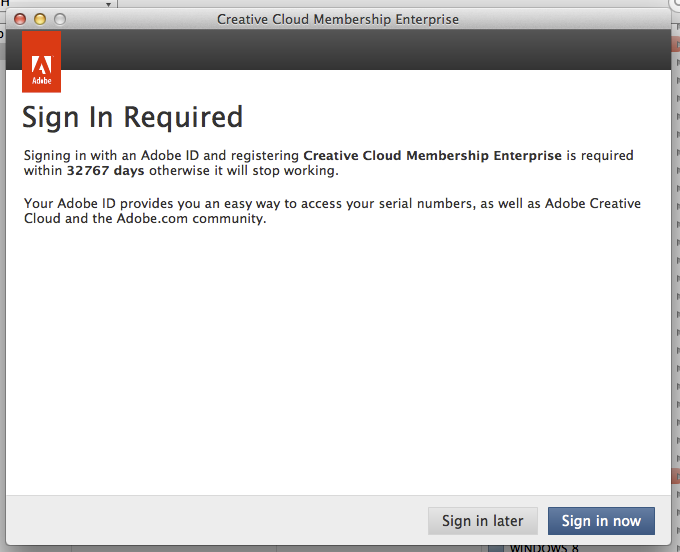The width and height of the screenshot is (680, 552).
Task: Click the folder icon beside WINDOWS 8
Action: [x=495, y=547]
